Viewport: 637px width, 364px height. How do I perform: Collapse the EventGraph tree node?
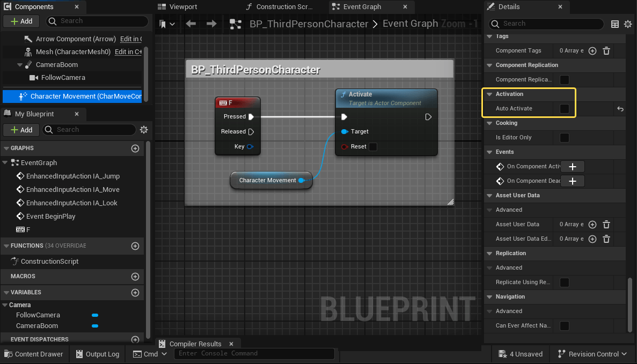point(5,163)
